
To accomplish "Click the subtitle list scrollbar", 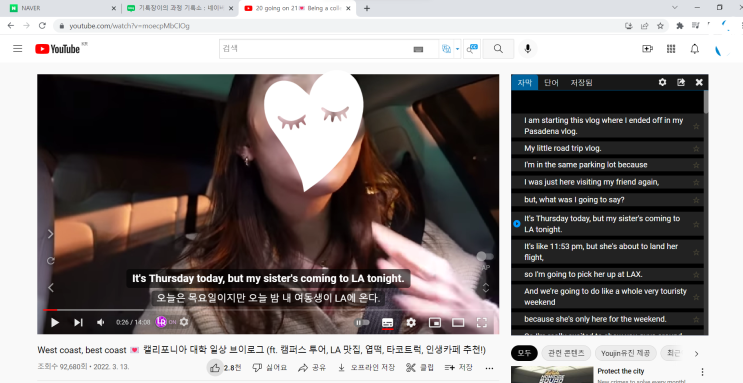I will (x=706, y=102).
